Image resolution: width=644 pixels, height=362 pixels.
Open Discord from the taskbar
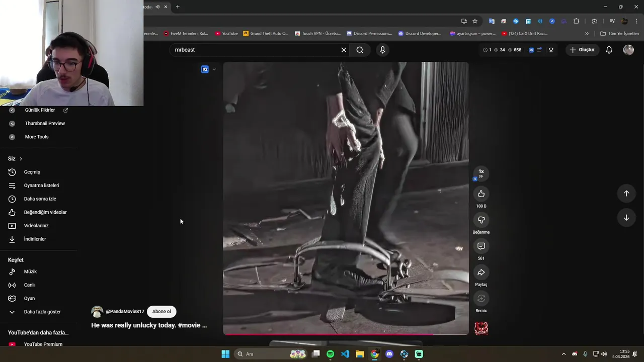[389, 354]
